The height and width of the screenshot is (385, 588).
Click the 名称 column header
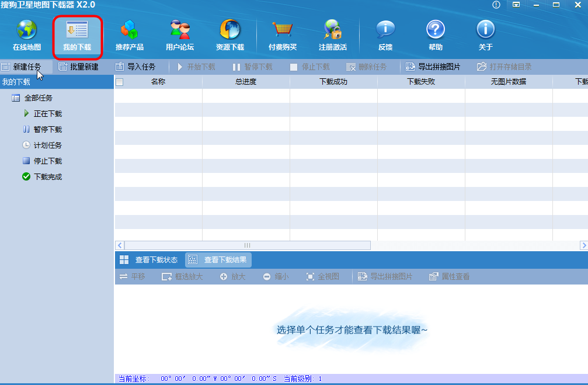tap(158, 81)
